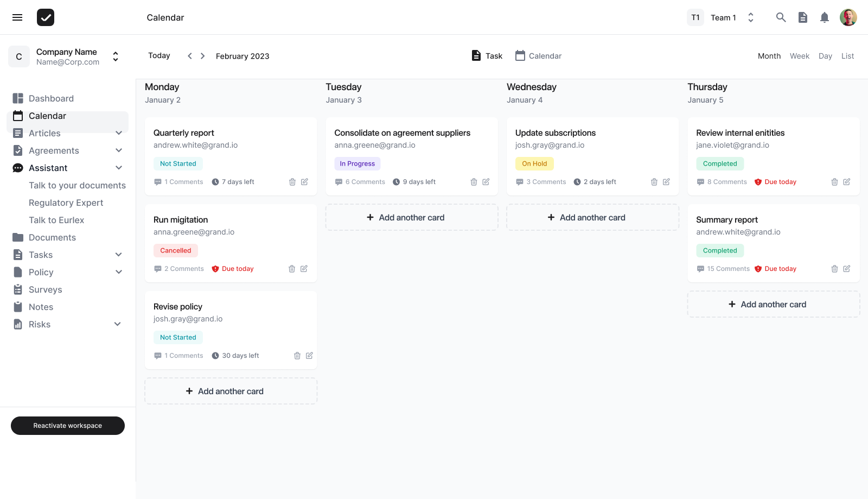Open the Company Name workspace selector

click(115, 56)
